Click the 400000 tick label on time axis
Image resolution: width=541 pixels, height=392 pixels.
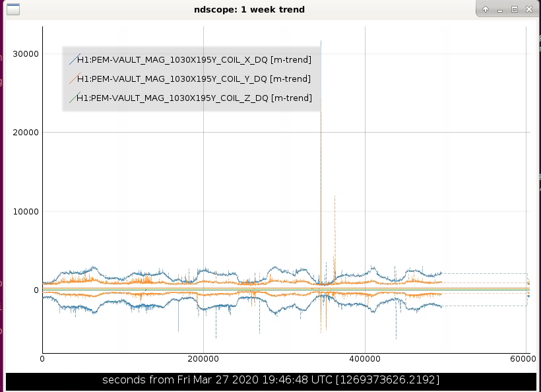click(x=365, y=359)
